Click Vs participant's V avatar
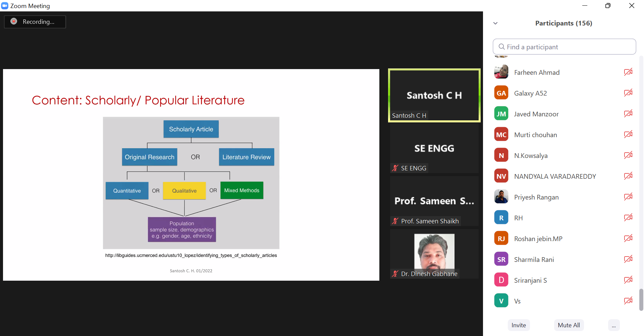 pyautogui.click(x=501, y=301)
